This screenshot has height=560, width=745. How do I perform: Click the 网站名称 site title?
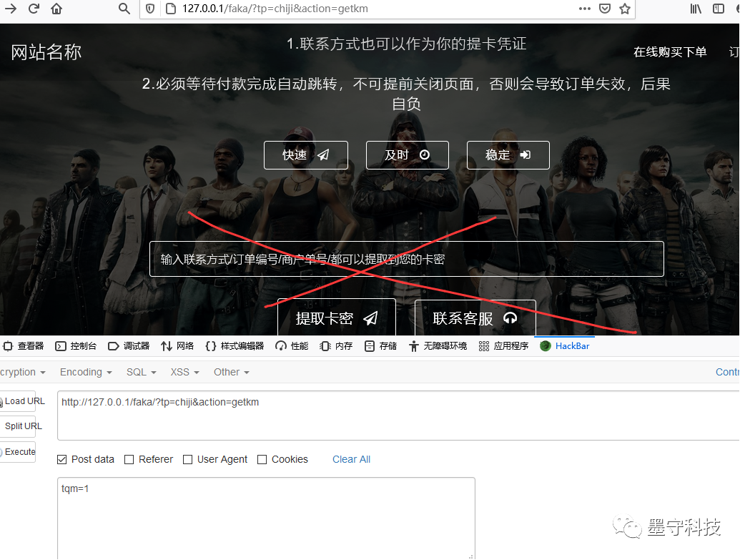point(46,52)
